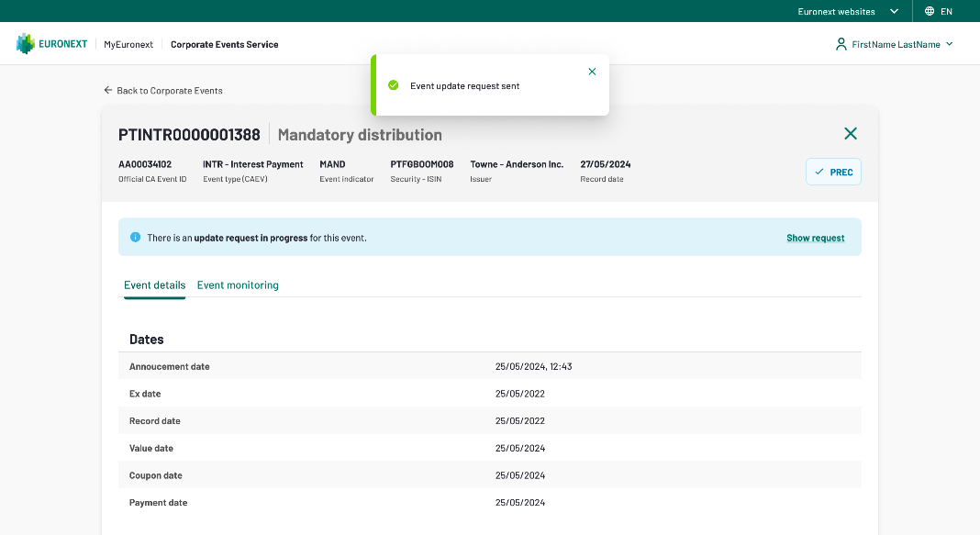The image size is (980, 535).
Task: Switch to the Event monitoring tab
Action: pos(238,285)
